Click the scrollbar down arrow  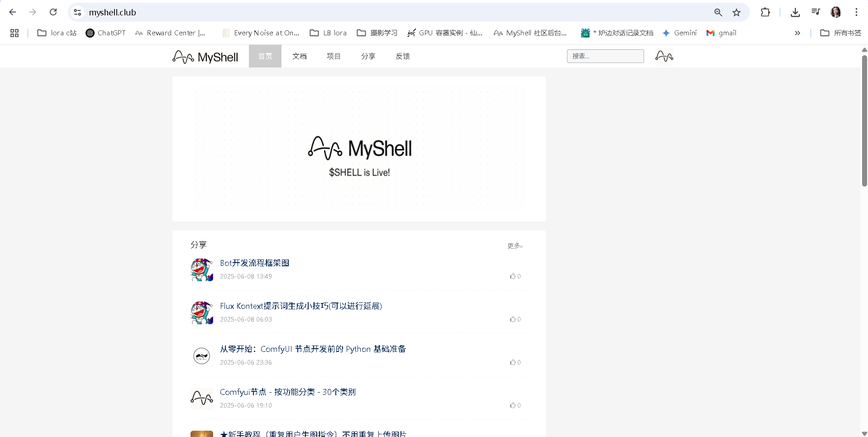pyautogui.click(x=864, y=433)
